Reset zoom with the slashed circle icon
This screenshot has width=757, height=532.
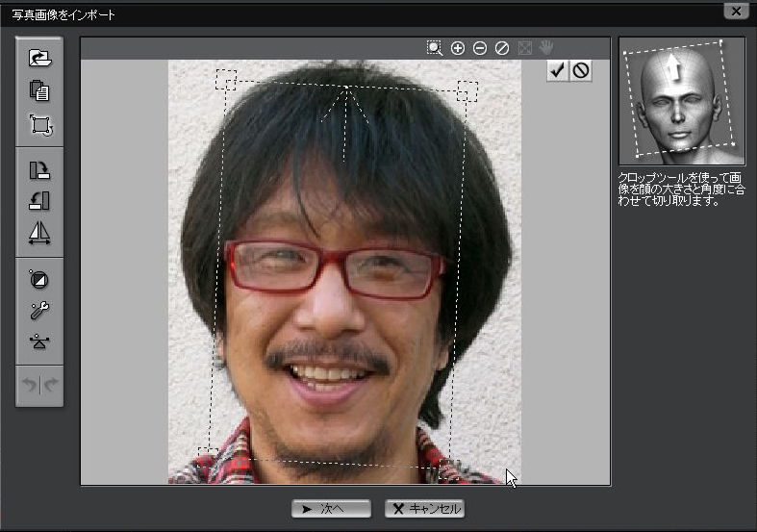502,48
